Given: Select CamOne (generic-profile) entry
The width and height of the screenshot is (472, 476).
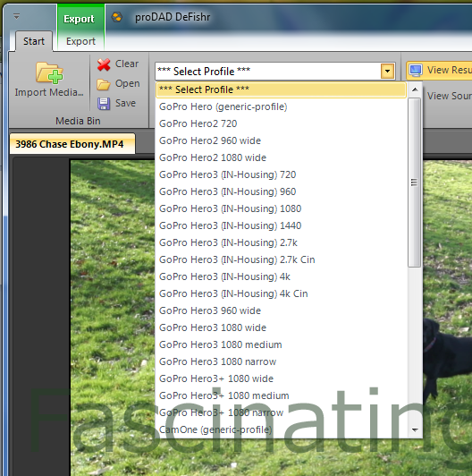Looking at the screenshot, I should [x=281, y=429].
